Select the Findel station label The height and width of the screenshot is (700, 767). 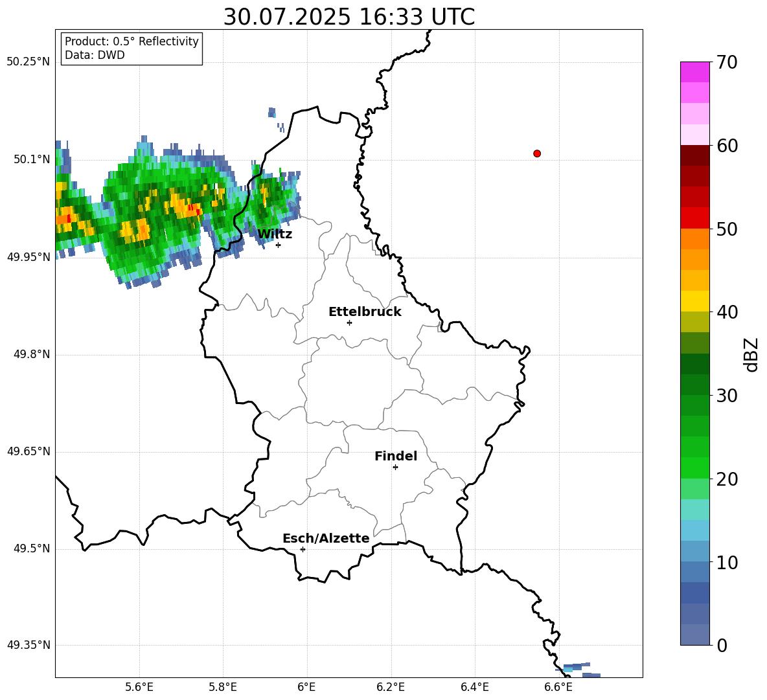(x=396, y=456)
